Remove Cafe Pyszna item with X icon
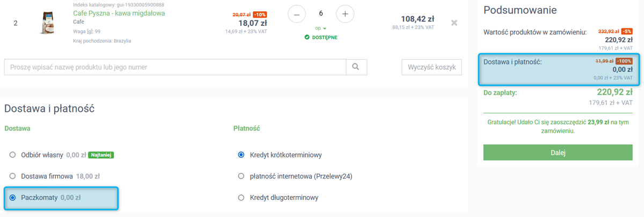Viewport: 644px width, 217px height. coord(454,23)
